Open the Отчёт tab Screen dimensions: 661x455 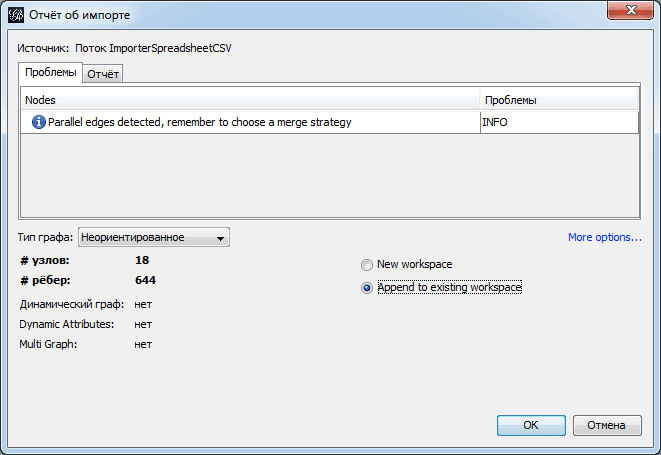pyautogui.click(x=103, y=74)
